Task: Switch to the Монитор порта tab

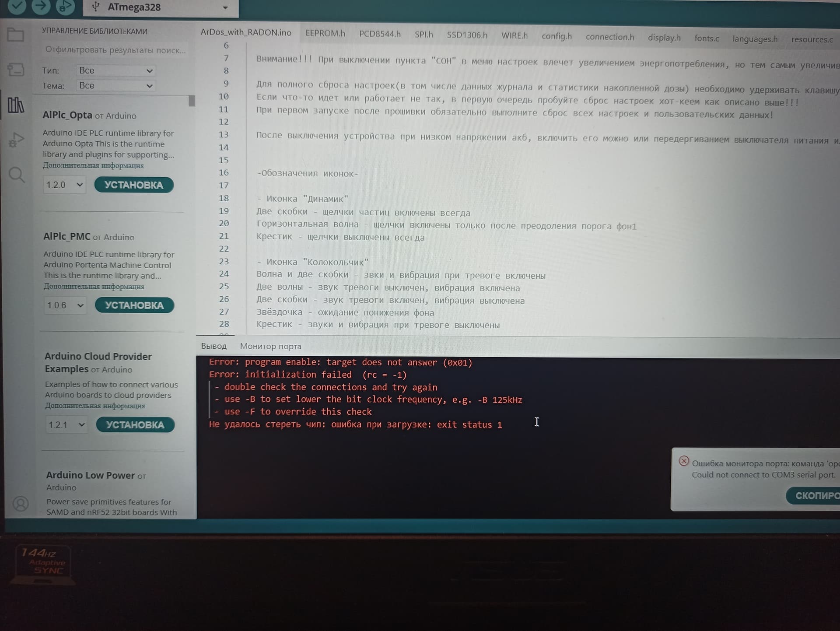Action: tap(270, 346)
